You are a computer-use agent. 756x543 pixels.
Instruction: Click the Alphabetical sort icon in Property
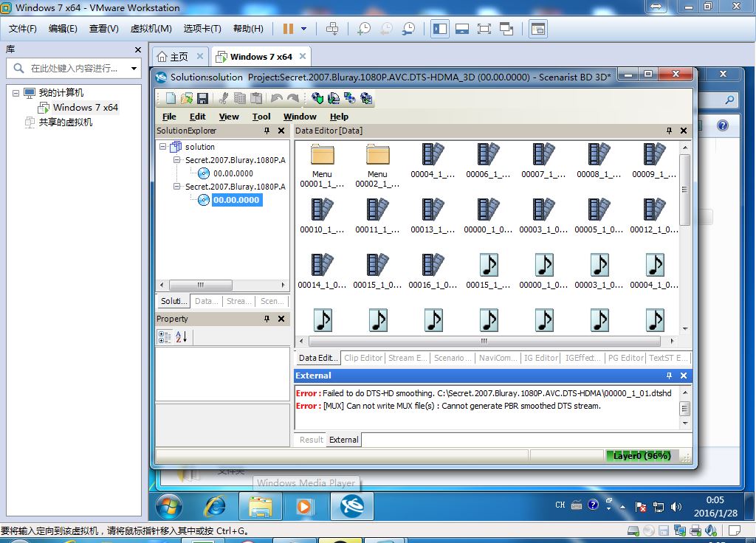click(182, 336)
